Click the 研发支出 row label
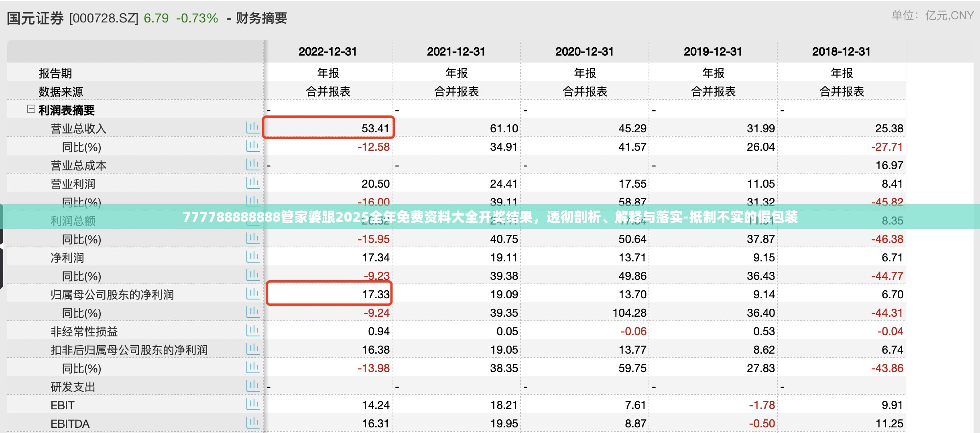 pyautogui.click(x=73, y=387)
